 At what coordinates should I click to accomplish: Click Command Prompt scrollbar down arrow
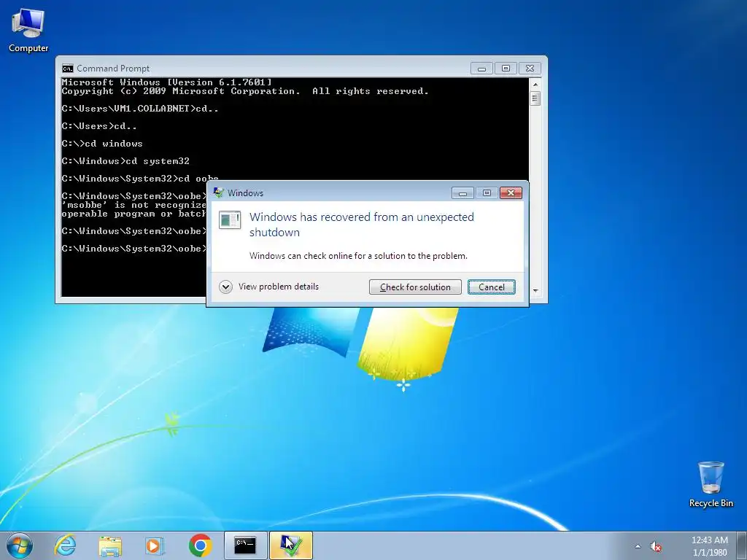pyautogui.click(x=535, y=291)
